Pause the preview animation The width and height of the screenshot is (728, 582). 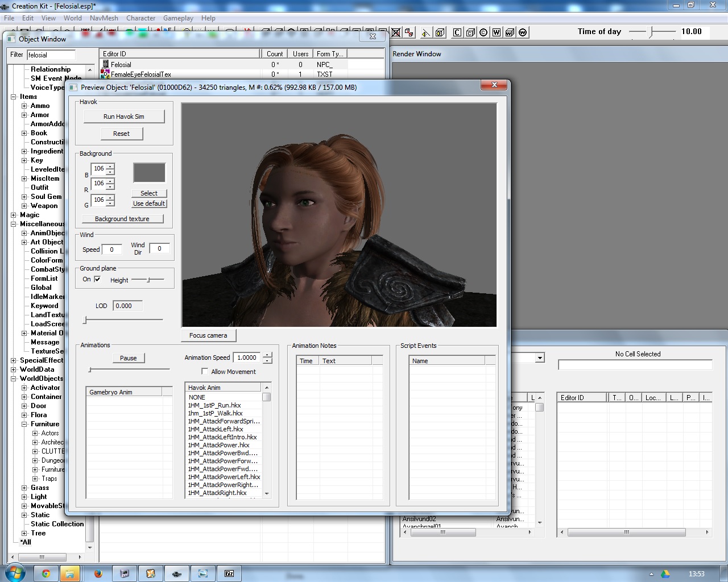pos(129,358)
